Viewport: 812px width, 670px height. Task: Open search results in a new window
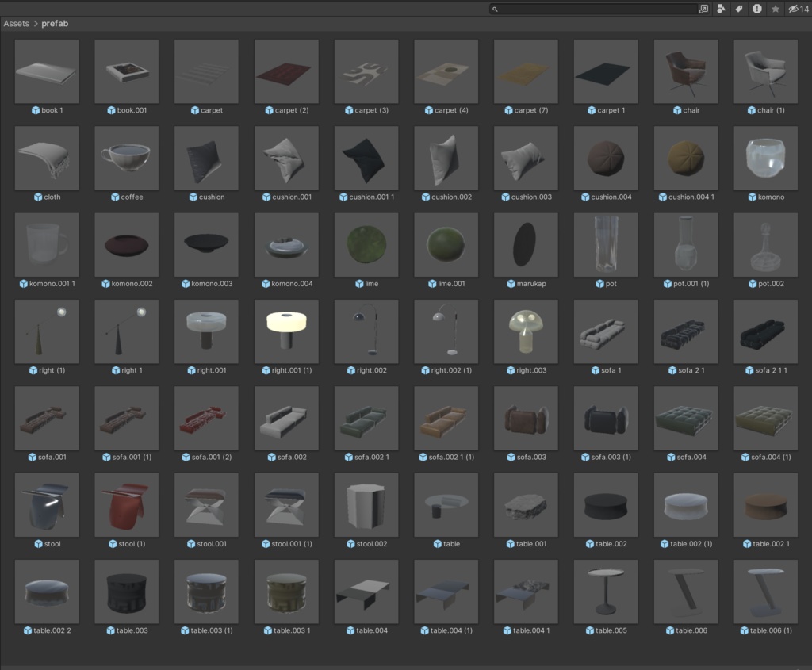[x=703, y=9]
